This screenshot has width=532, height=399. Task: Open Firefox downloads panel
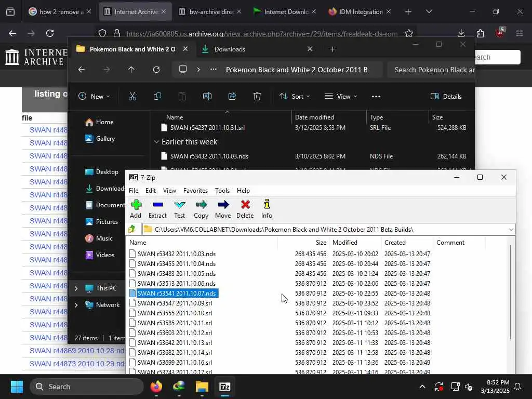pyautogui.click(x=461, y=33)
